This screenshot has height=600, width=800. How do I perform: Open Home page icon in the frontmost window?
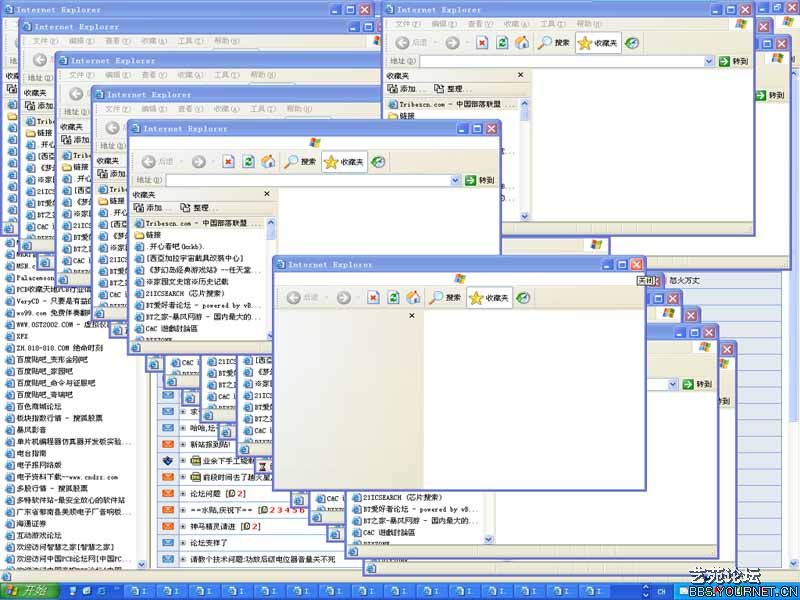pyautogui.click(x=413, y=297)
